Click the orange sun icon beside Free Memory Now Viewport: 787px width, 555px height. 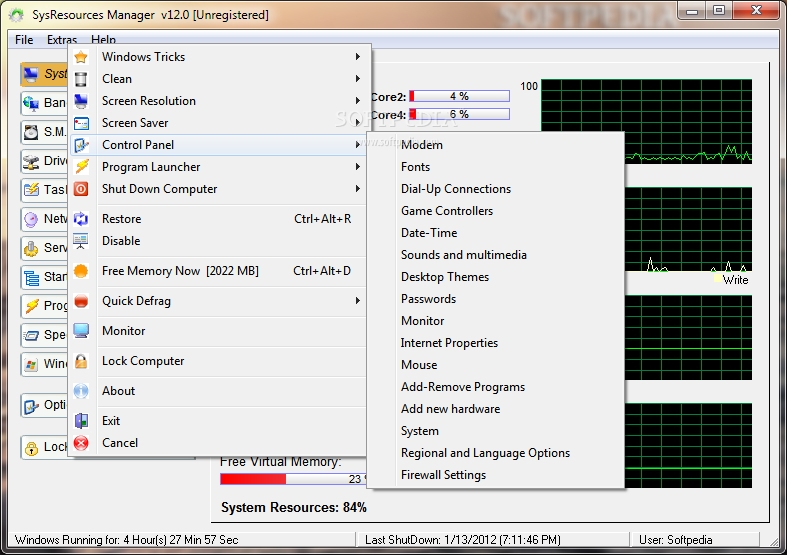tap(81, 271)
